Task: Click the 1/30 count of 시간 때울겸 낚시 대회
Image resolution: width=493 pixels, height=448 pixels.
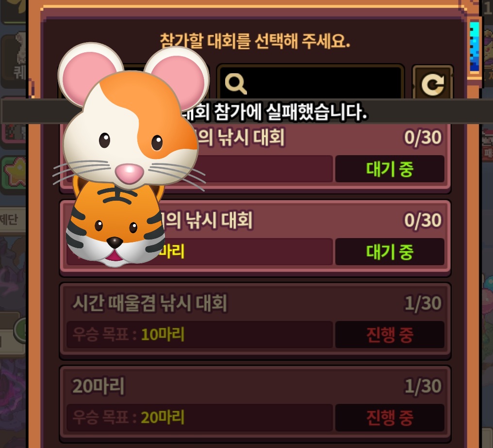Action: point(423,303)
